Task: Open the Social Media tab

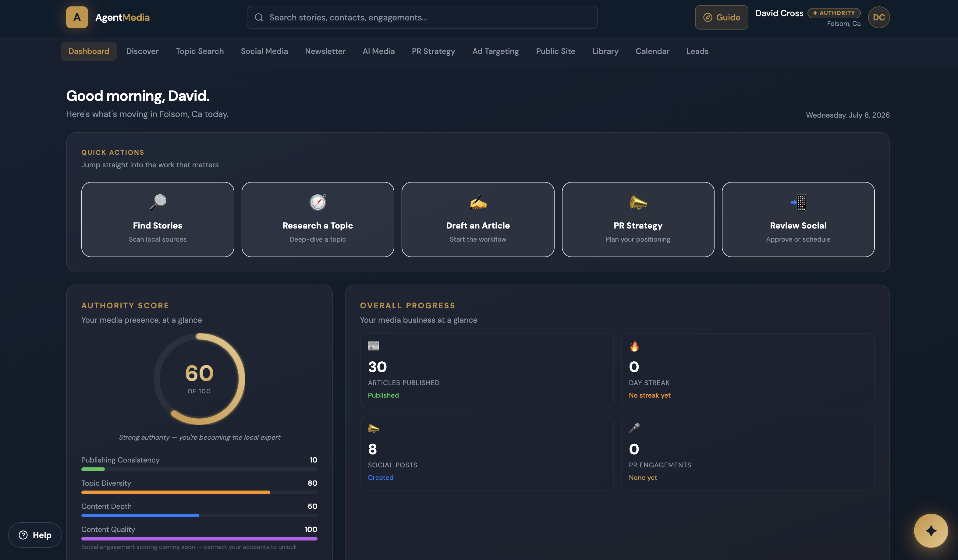Action: click(x=264, y=51)
